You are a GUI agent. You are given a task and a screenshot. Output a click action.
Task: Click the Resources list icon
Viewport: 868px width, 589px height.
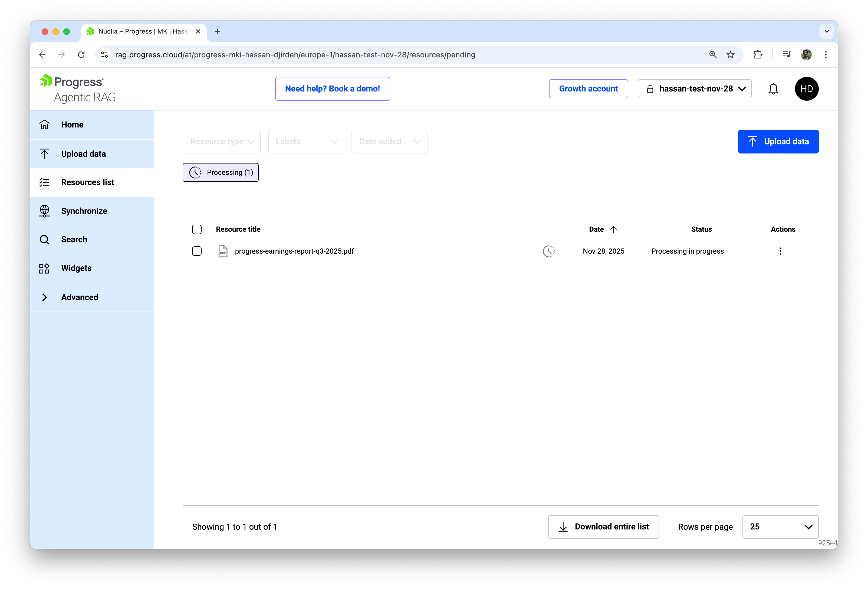[44, 182]
